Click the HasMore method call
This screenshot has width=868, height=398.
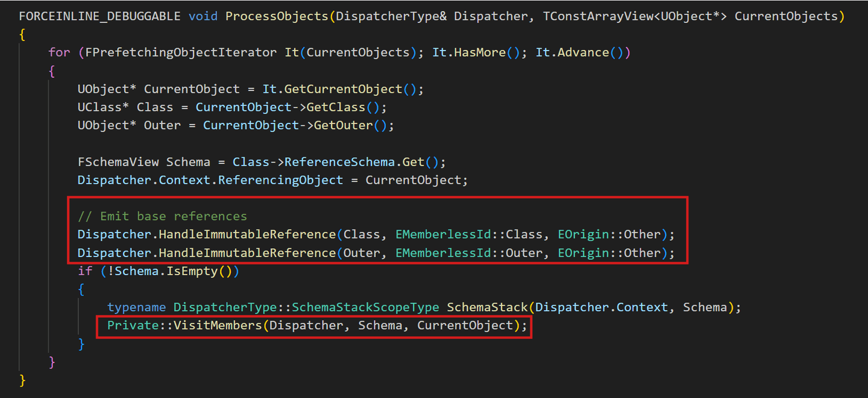point(480,52)
